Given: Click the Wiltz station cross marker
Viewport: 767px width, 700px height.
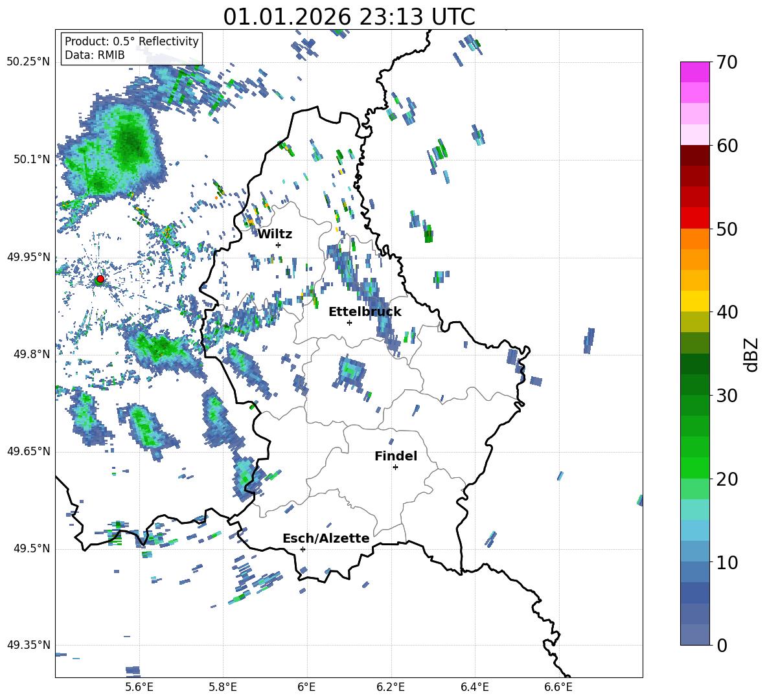Looking at the screenshot, I should [x=279, y=245].
